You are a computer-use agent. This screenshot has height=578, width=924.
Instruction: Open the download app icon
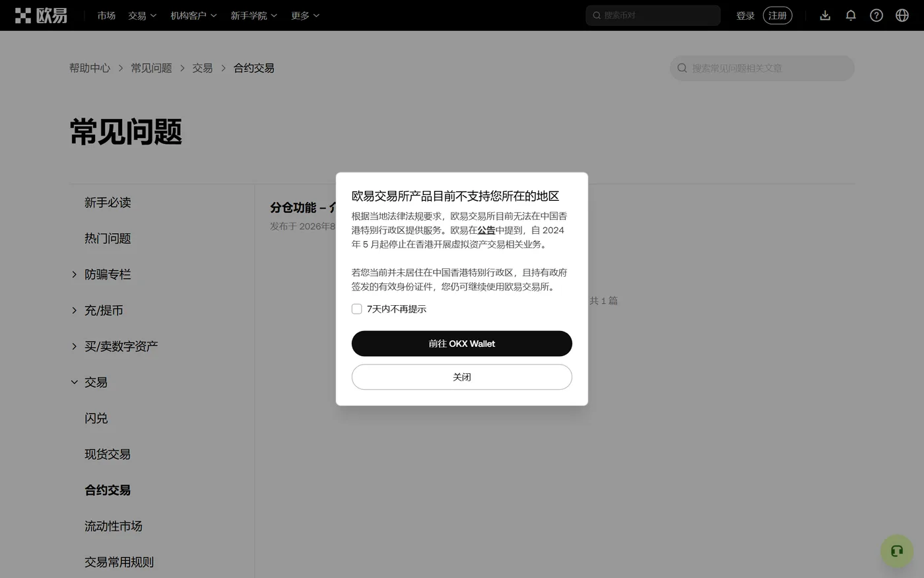click(x=825, y=15)
